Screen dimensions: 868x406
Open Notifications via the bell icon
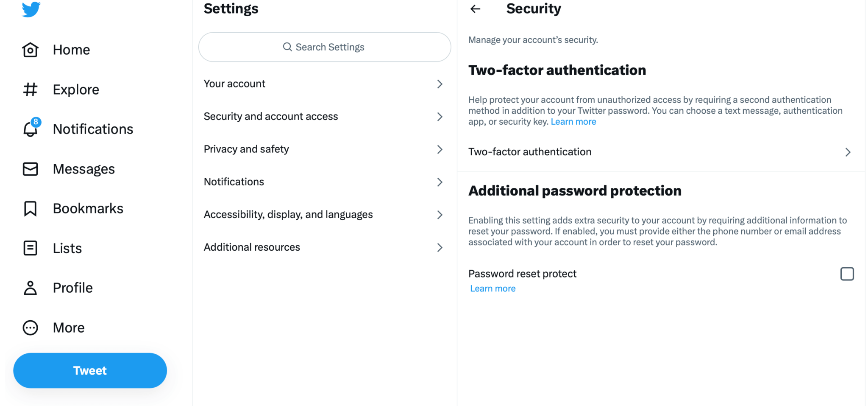click(31, 128)
